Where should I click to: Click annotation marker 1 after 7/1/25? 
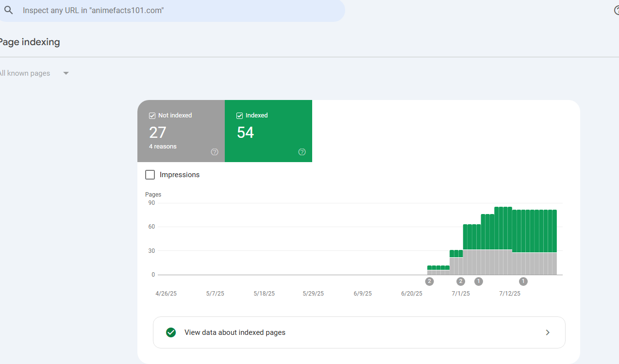click(x=479, y=281)
